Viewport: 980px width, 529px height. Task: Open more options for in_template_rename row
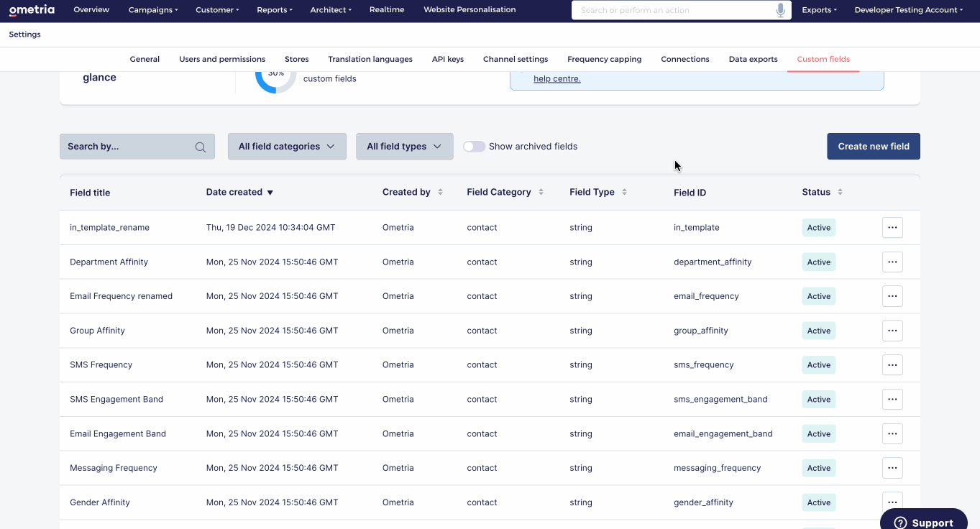(892, 227)
